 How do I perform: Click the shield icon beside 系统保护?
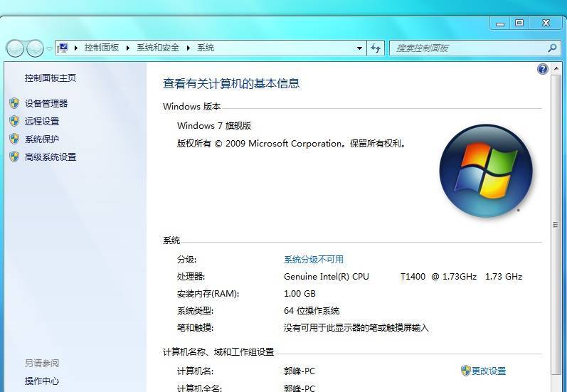[14, 139]
